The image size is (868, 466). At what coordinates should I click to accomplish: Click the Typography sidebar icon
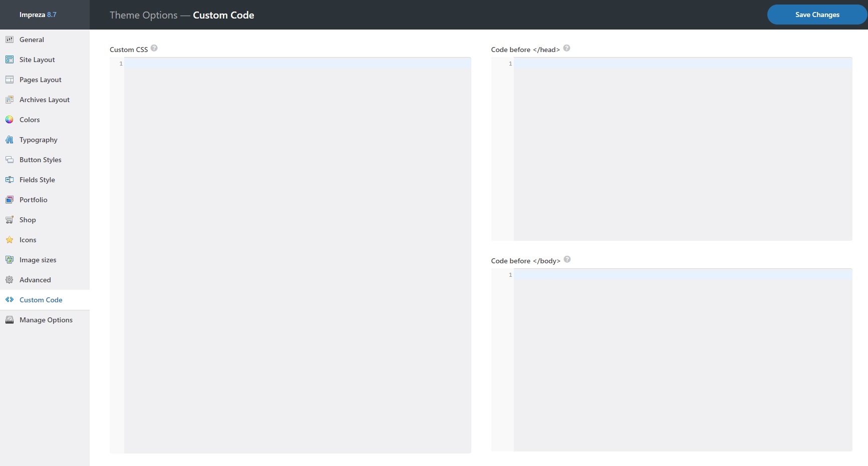coord(10,140)
